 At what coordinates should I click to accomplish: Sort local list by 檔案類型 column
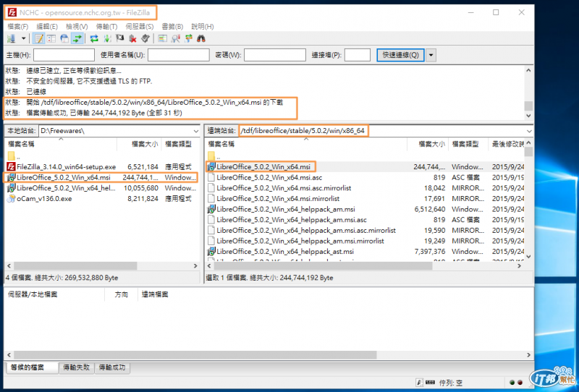pyautogui.click(x=180, y=144)
